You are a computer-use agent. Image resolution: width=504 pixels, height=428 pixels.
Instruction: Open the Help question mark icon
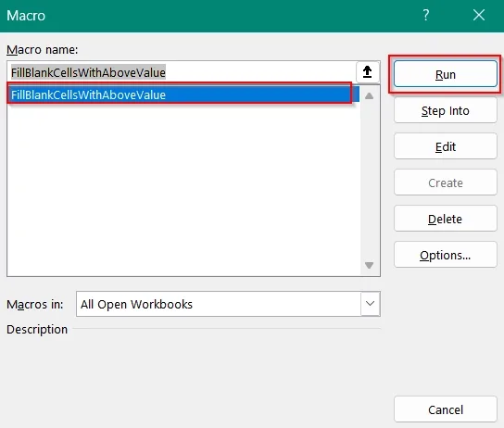click(x=425, y=15)
